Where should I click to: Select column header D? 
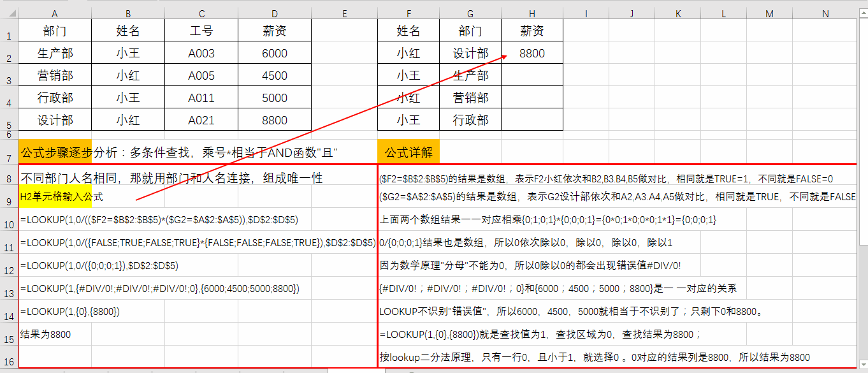274,13
